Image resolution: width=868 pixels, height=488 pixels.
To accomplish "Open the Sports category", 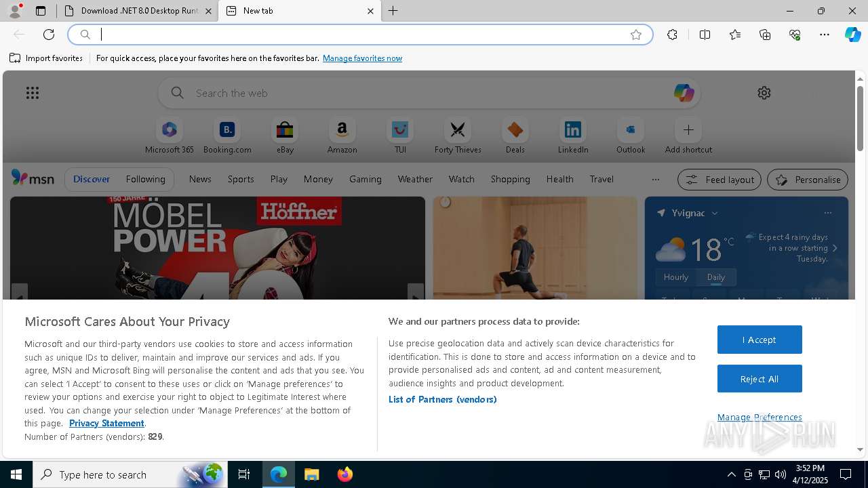I will point(241,179).
